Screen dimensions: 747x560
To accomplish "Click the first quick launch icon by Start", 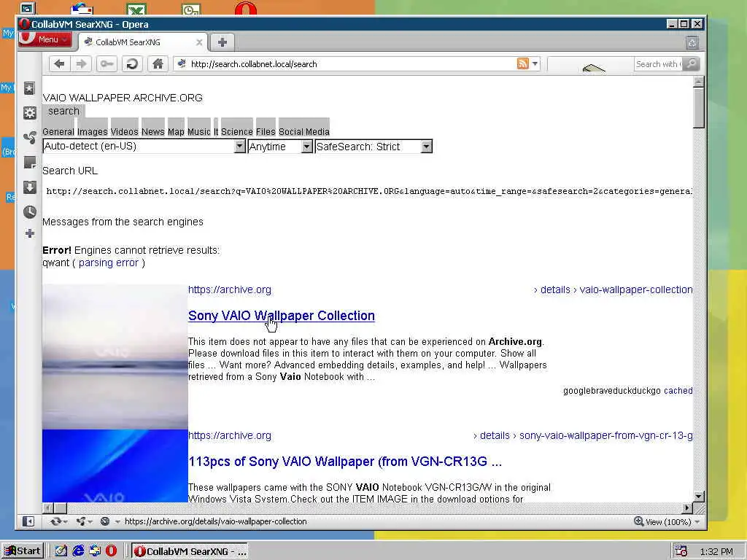I will tap(61, 551).
